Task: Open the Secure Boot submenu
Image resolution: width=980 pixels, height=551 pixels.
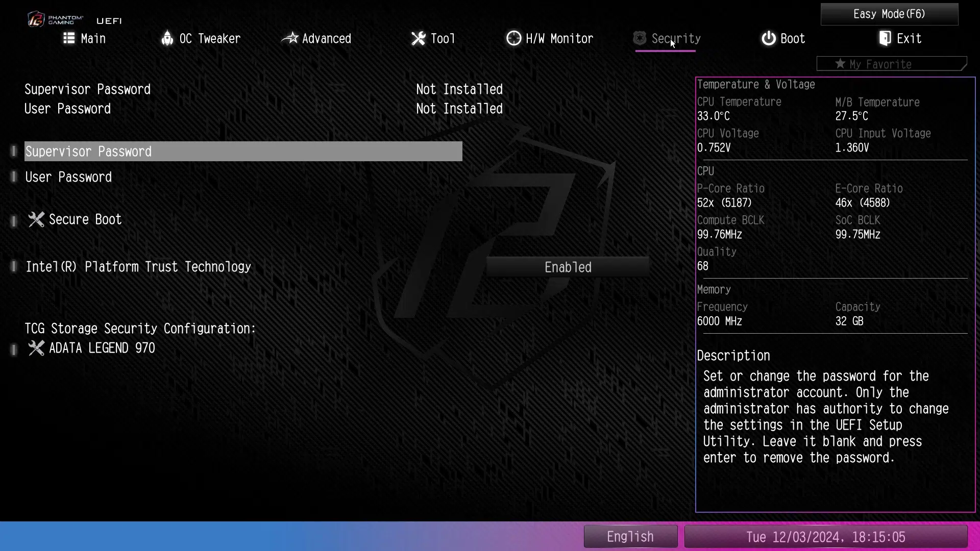Action: point(85,219)
